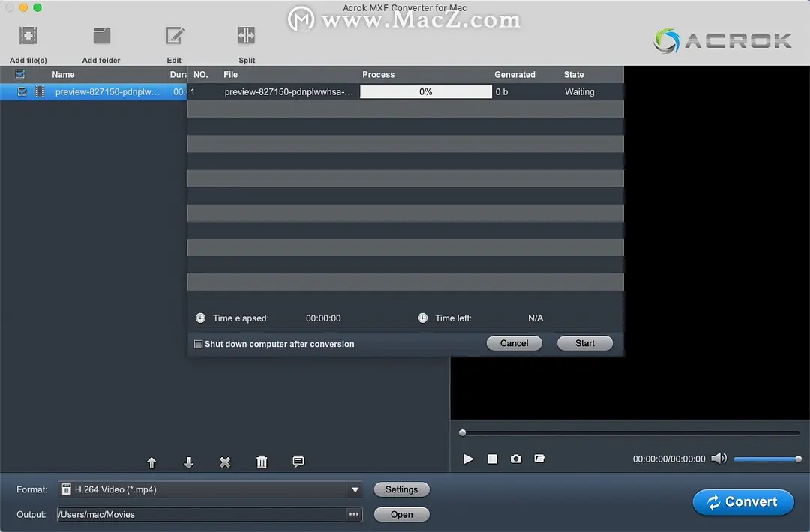Screen dimensions: 810x532
Task: Clear the file list using the trash icon
Action: pos(261,462)
